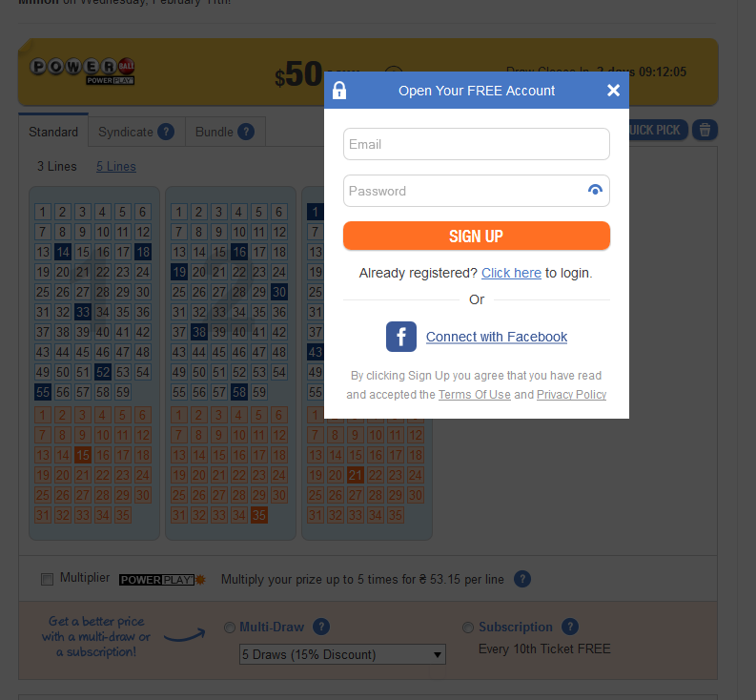This screenshot has height=700, width=756.
Task: Click the Facebook logo icon
Action: [401, 337]
